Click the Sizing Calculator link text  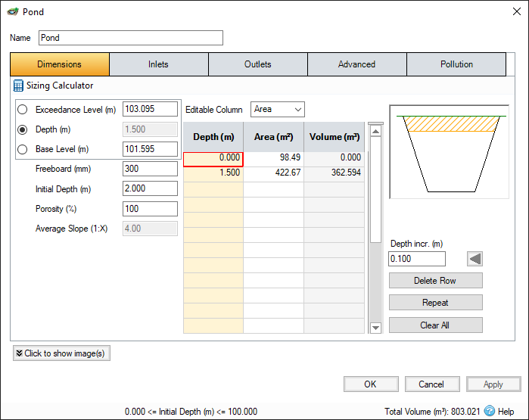(x=60, y=86)
